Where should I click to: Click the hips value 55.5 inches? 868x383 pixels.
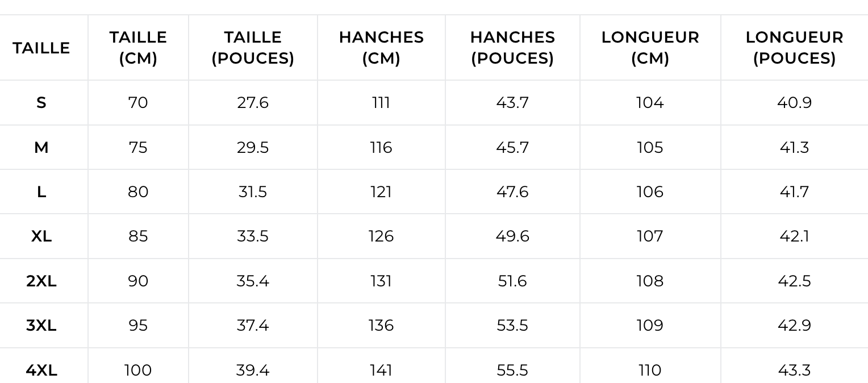pos(512,370)
